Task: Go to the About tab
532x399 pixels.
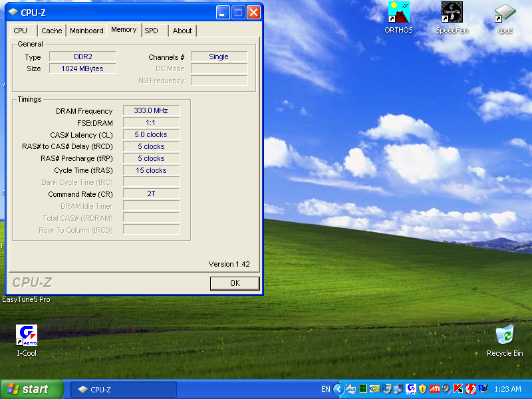Action: point(182,31)
